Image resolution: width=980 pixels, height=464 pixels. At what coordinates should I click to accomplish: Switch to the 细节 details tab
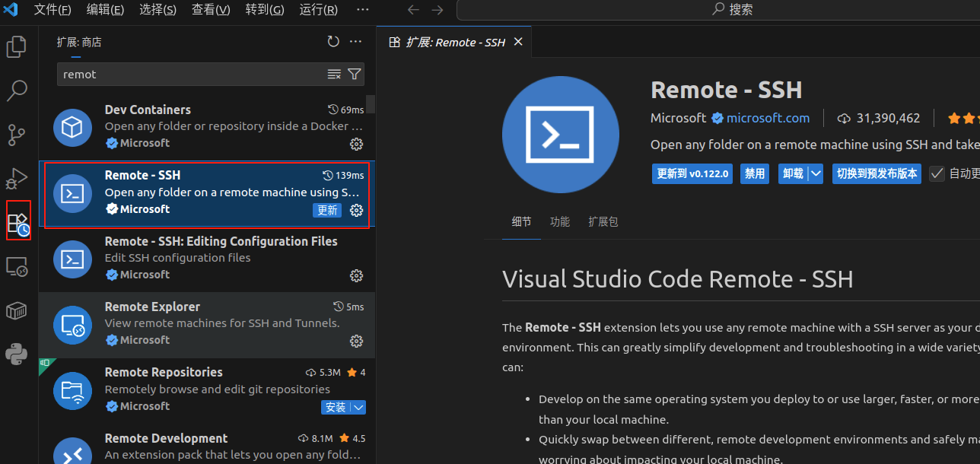[x=522, y=222]
